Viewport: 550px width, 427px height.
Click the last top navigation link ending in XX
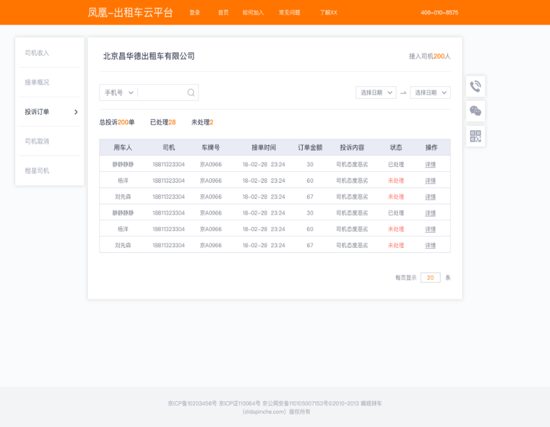328,13
